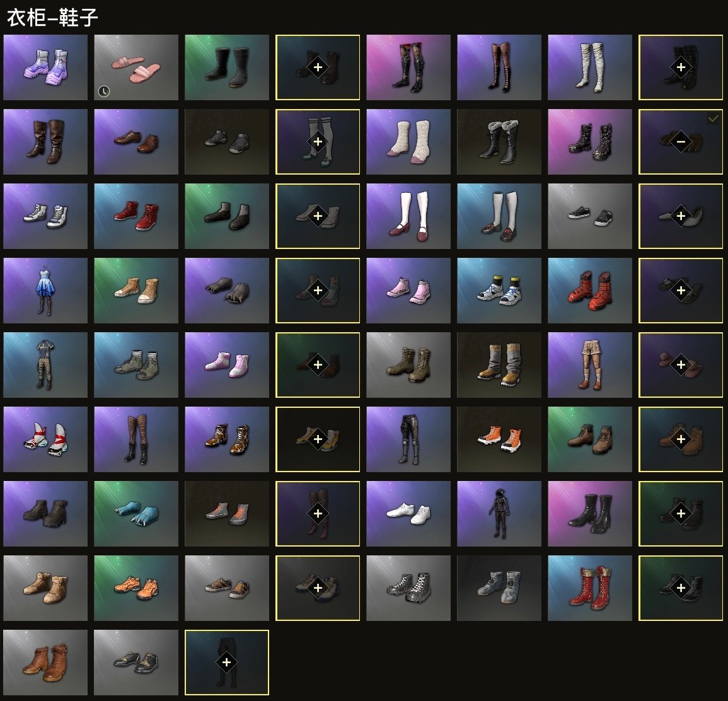
Task: Click plus icon on pink fuzzy slippers
Action: click(x=681, y=364)
